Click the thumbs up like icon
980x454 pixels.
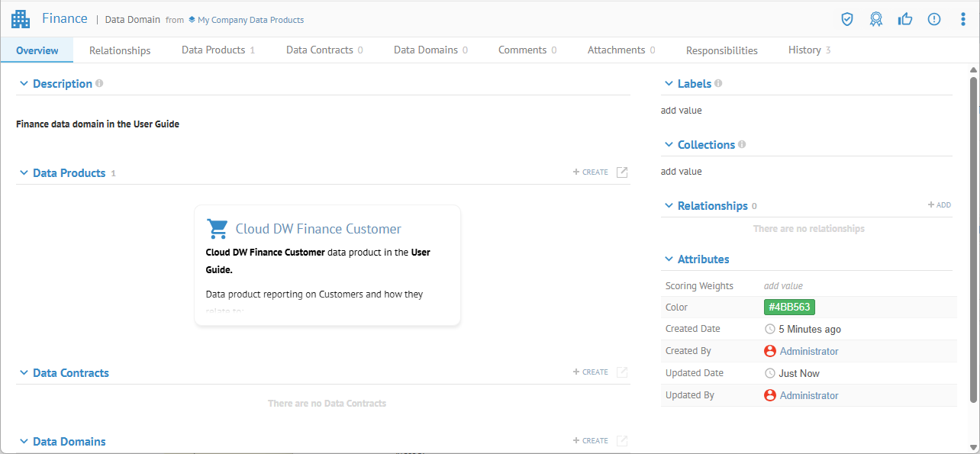coord(905,20)
